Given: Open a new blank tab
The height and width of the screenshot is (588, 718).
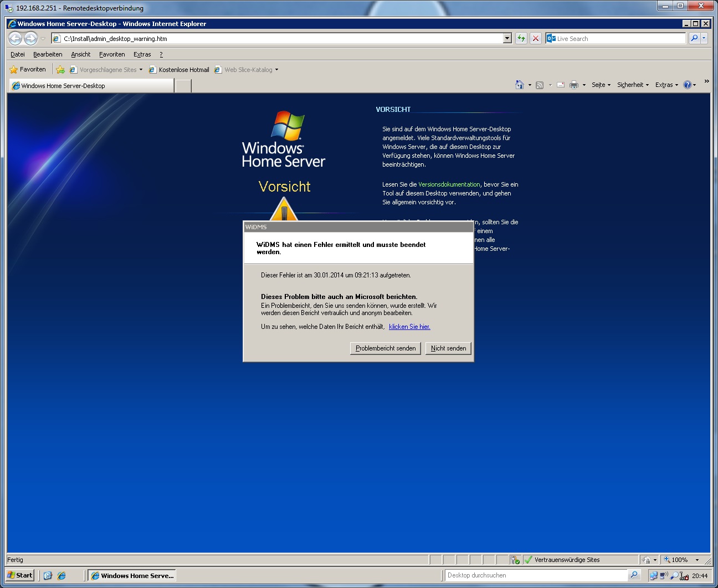Looking at the screenshot, I should pos(183,86).
